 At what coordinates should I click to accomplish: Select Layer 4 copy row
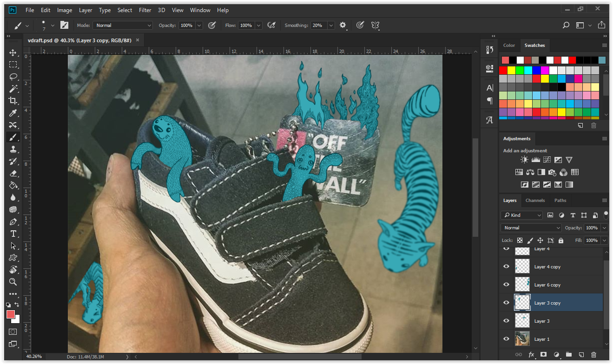click(551, 266)
